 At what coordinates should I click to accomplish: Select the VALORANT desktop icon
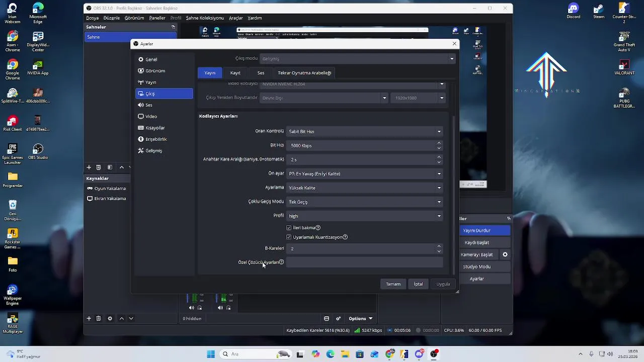[624, 67]
